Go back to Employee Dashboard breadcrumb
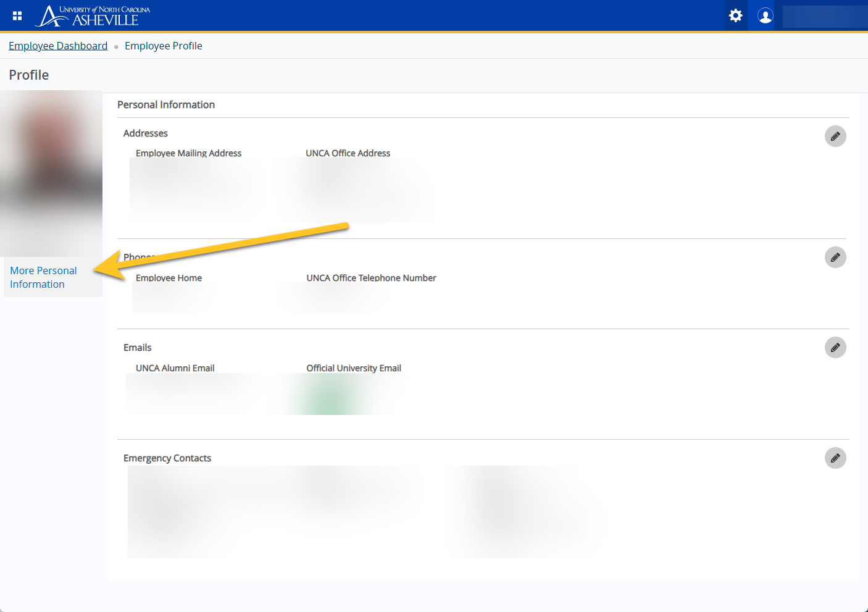 (x=58, y=46)
